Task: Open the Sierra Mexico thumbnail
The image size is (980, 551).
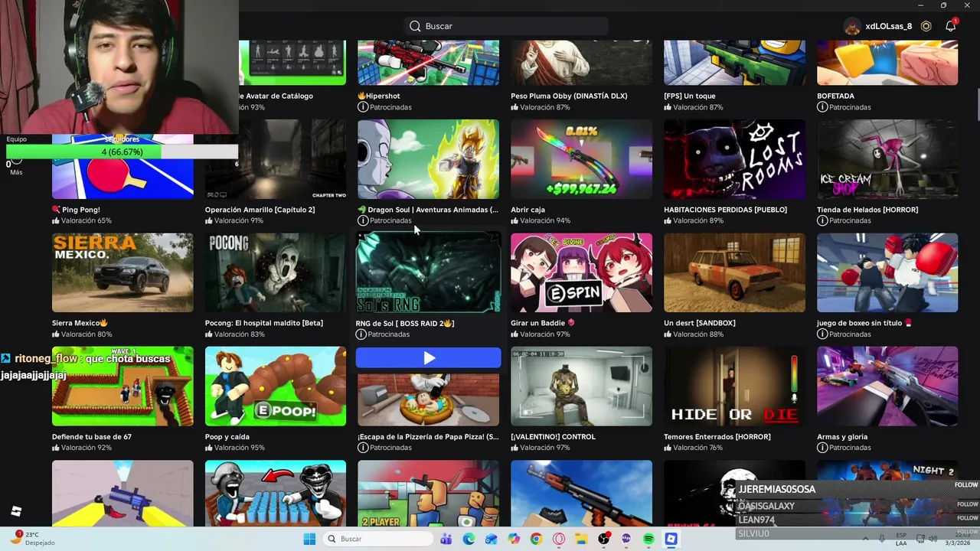Action: 122,272
